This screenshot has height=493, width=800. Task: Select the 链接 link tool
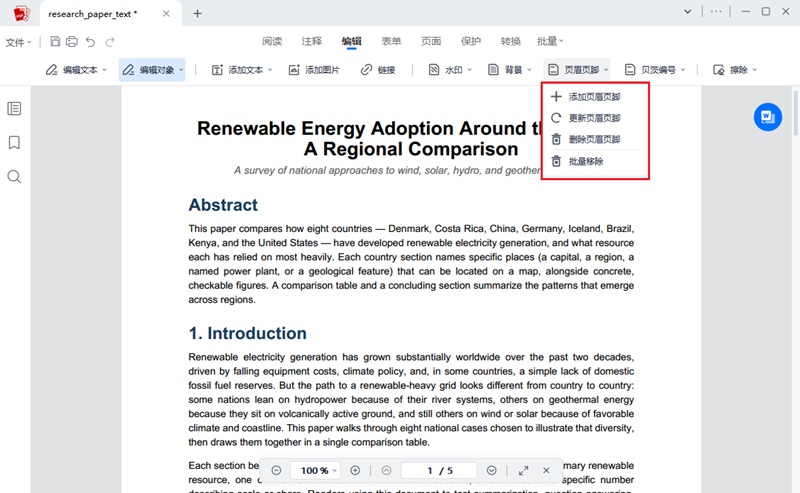[x=378, y=70]
